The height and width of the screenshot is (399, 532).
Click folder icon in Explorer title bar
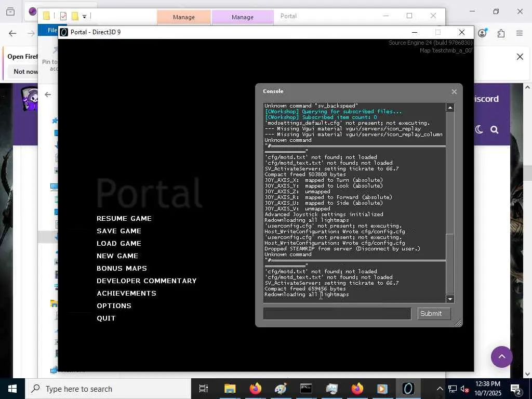(46, 16)
